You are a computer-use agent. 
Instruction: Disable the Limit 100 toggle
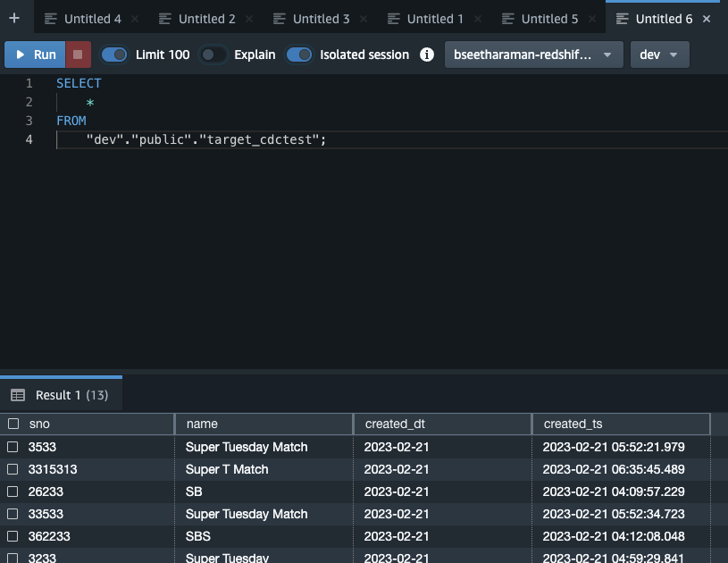113,55
